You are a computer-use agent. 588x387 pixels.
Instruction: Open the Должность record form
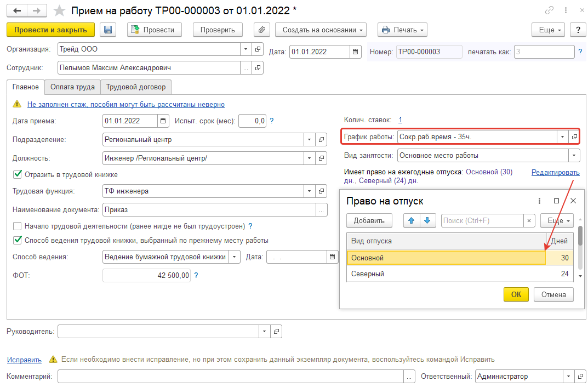[321, 158]
